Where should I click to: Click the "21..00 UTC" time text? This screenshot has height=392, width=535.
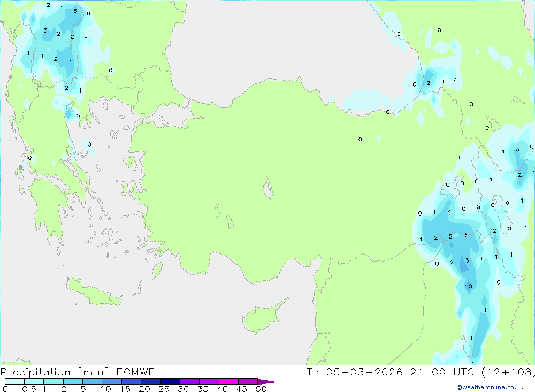pos(442,372)
